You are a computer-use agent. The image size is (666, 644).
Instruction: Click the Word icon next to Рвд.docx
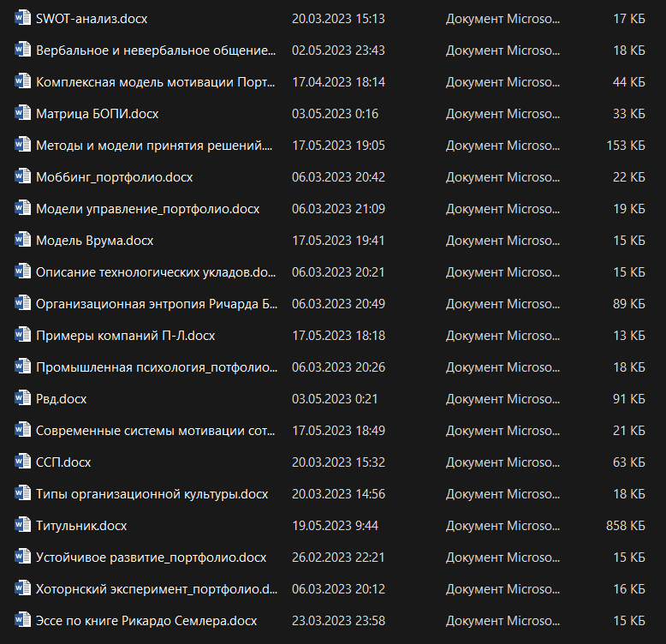pos(22,399)
